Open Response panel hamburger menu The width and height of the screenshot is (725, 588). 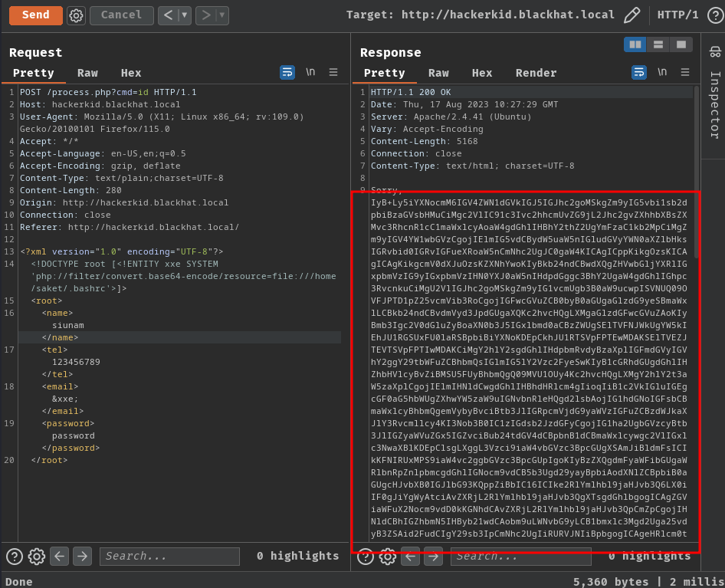point(685,72)
